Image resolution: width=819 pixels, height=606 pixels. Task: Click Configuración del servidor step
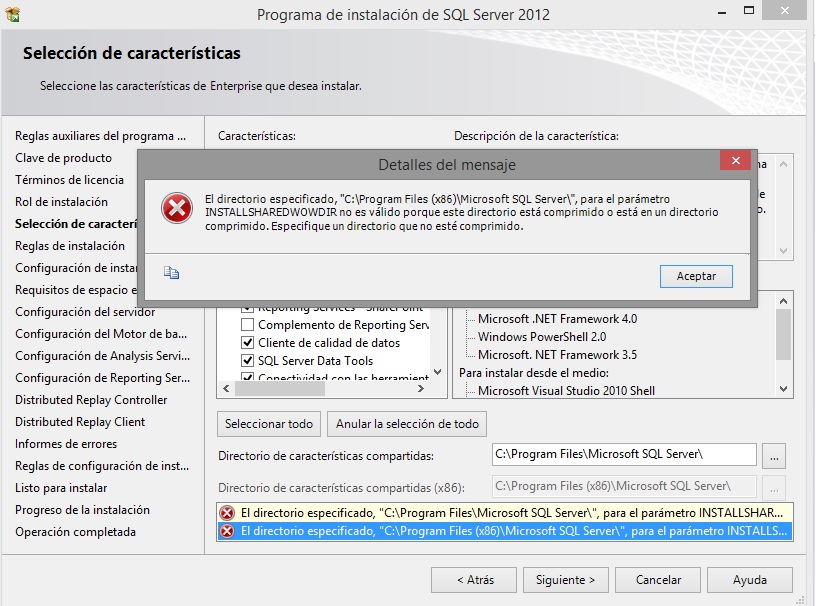click(85, 312)
